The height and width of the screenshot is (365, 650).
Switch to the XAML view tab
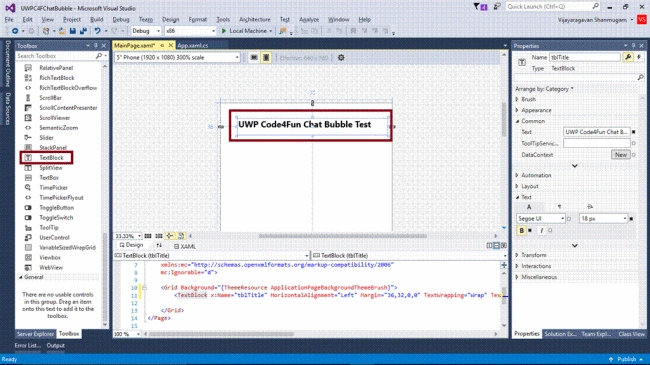coord(185,246)
